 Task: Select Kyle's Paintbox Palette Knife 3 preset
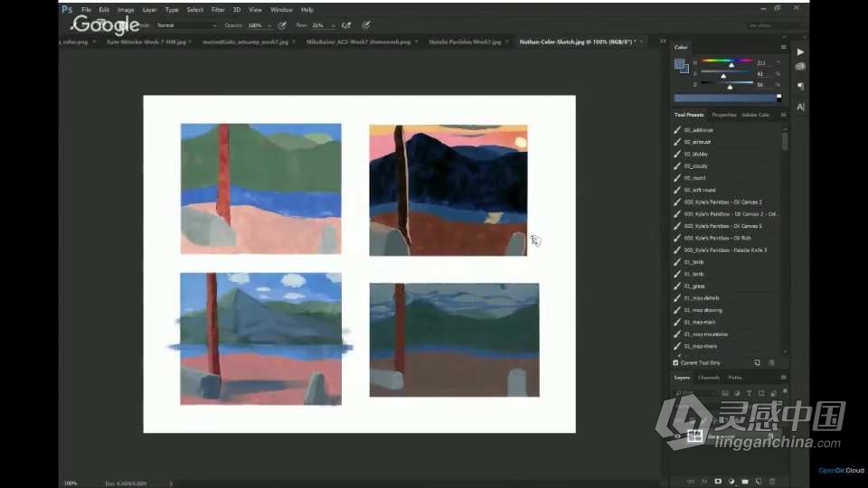click(727, 250)
